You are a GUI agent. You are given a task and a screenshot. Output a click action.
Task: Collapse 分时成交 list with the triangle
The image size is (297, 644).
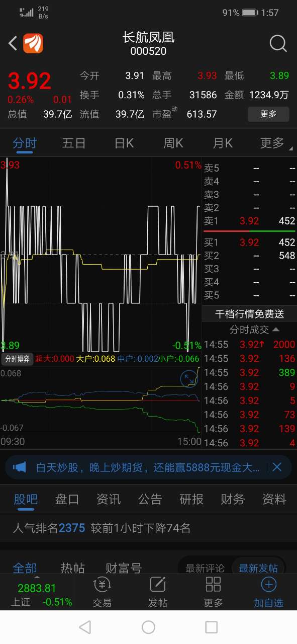276,330
